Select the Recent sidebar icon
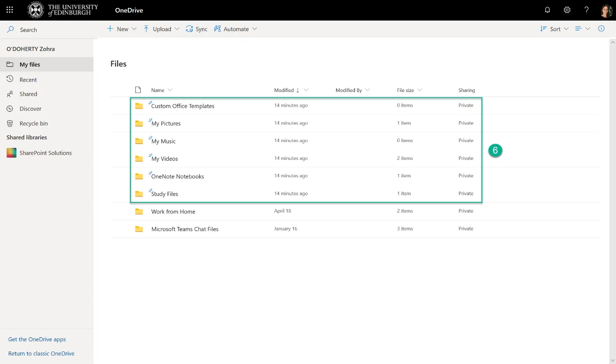Screen dimensions: 616x364 pos(10,79)
